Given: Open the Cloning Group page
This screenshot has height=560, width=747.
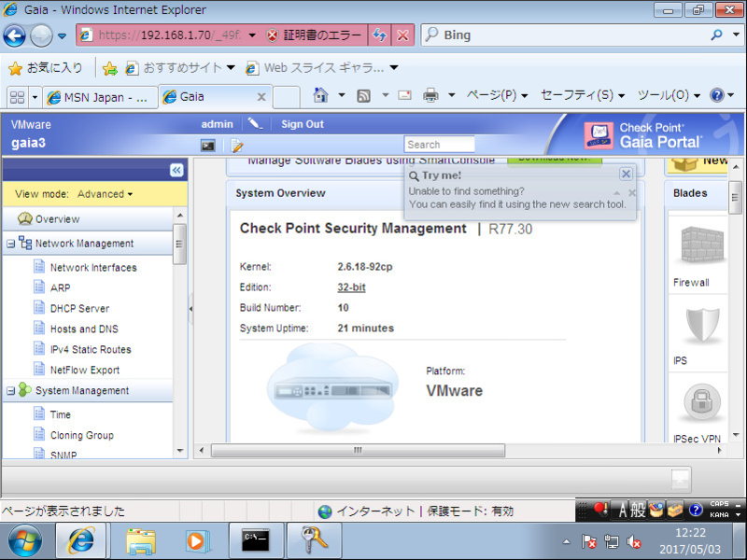Looking at the screenshot, I should coord(82,435).
